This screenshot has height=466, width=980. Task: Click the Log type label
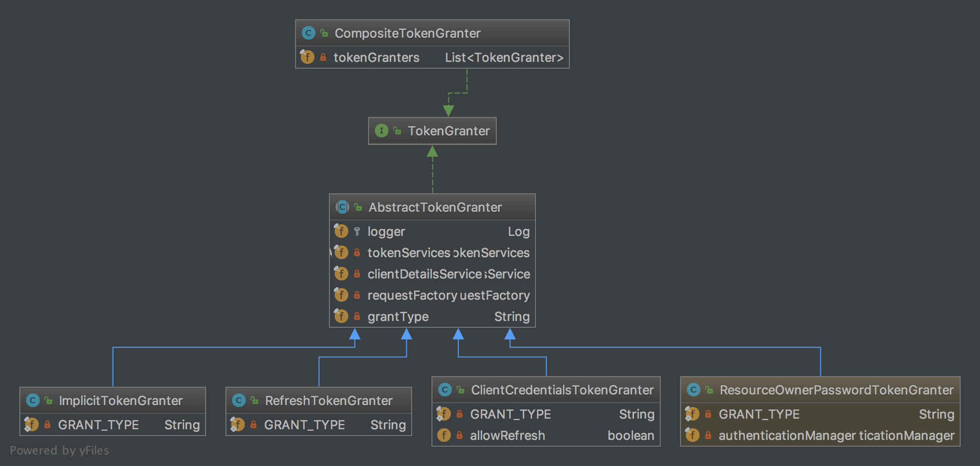(x=519, y=232)
